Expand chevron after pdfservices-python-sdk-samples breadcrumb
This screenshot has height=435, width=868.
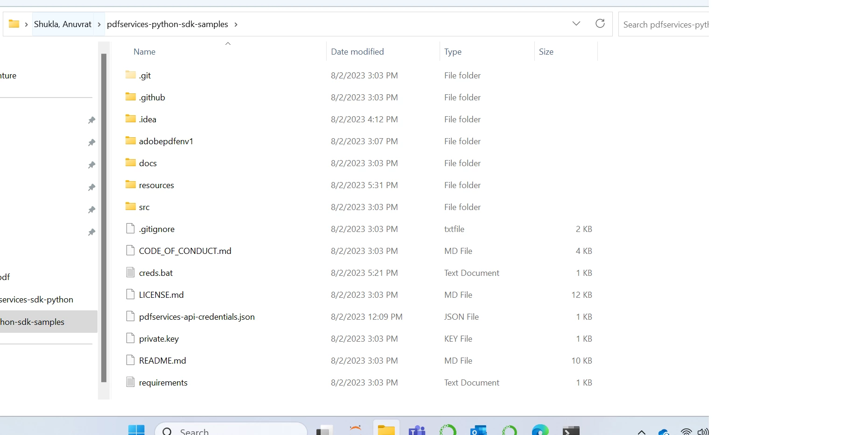coord(236,24)
